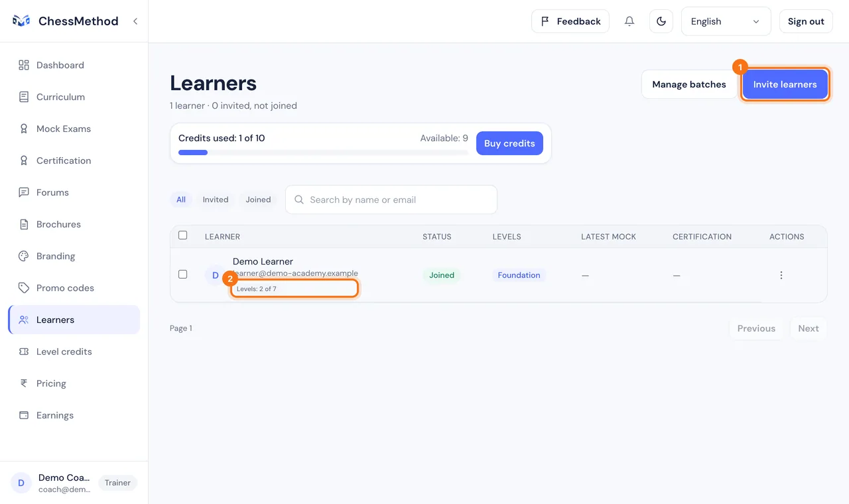Viewport: 849px width, 504px height.
Task: Click the Invite learners button
Action: tap(785, 84)
